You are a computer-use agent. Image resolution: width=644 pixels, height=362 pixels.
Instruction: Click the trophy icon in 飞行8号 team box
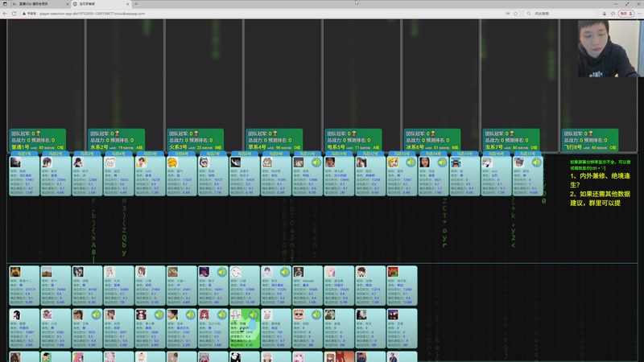[591, 134]
